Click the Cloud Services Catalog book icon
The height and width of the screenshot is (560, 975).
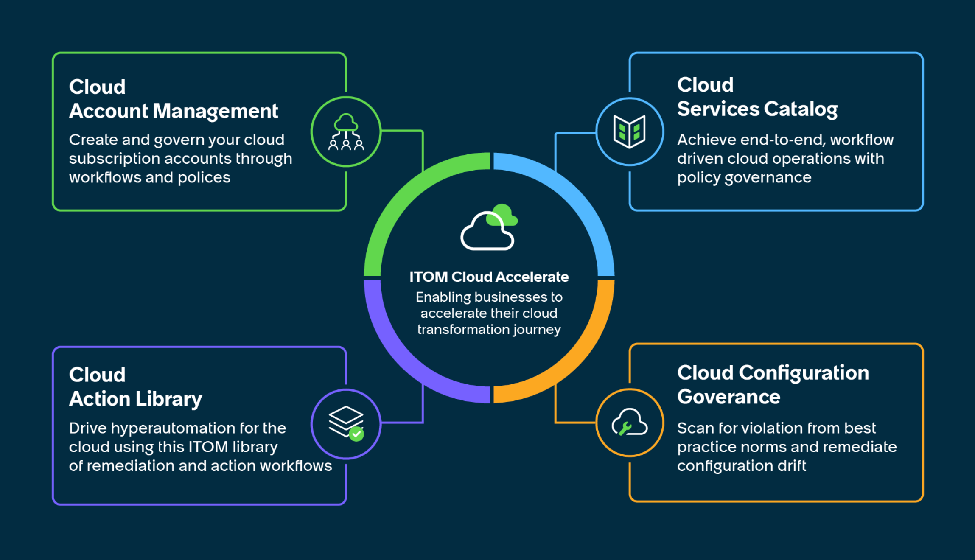click(630, 132)
